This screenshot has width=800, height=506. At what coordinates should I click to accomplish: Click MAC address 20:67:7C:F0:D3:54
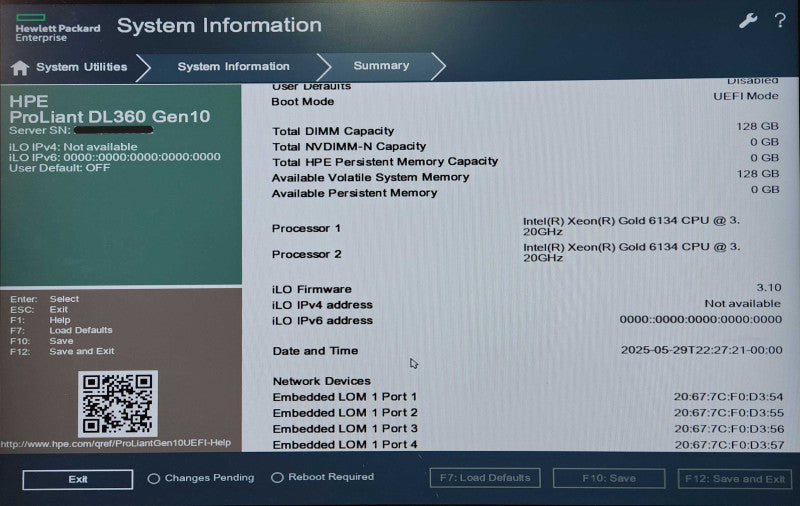click(x=728, y=396)
